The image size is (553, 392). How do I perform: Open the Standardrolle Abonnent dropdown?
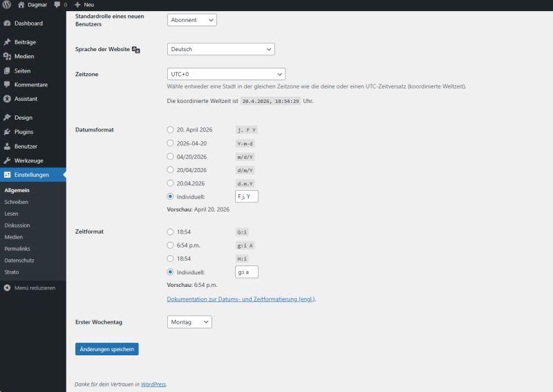(191, 20)
